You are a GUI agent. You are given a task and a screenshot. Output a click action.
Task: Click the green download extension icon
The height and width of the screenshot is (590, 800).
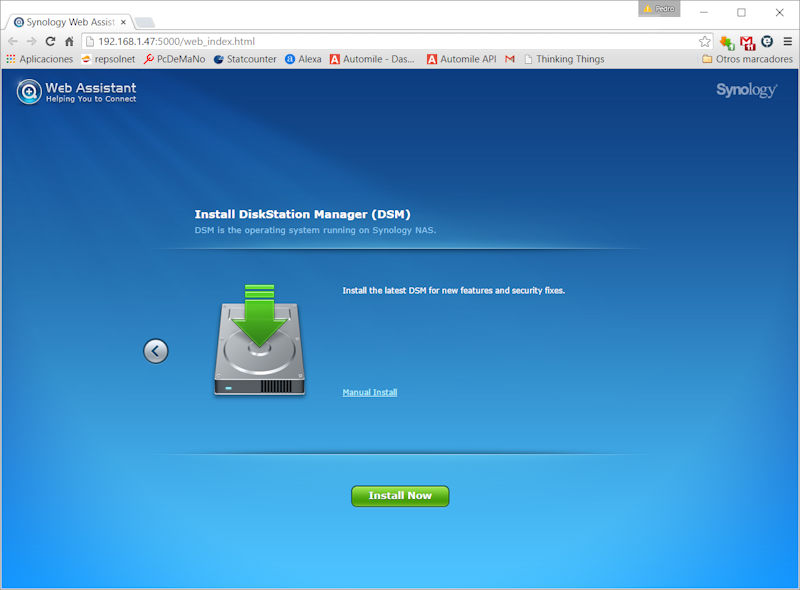click(x=727, y=42)
